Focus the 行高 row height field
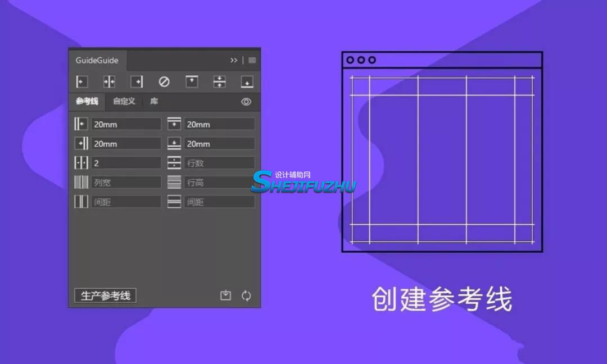This screenshot has width=607, height=364. [220, 182]
